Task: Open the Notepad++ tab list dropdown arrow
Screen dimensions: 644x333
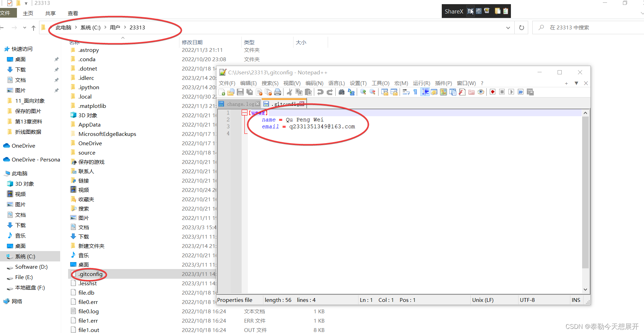Action: [x=576, y=83]
